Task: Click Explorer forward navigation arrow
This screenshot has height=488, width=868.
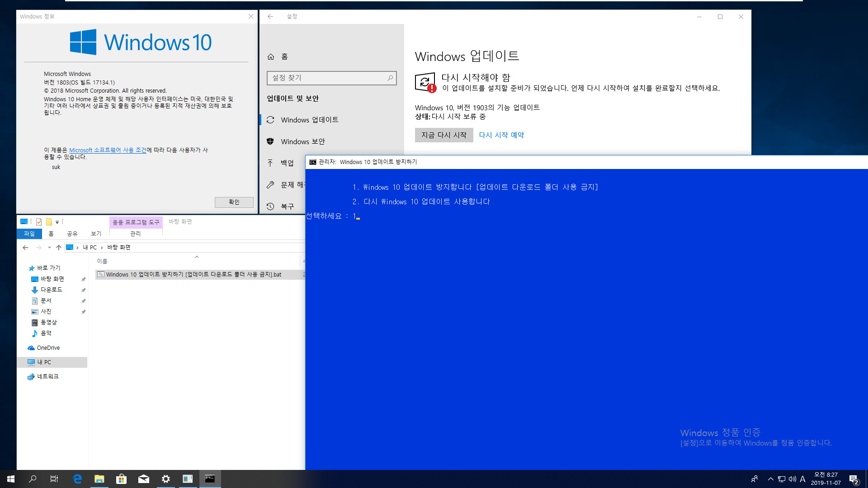Action: tap(38, 248)
